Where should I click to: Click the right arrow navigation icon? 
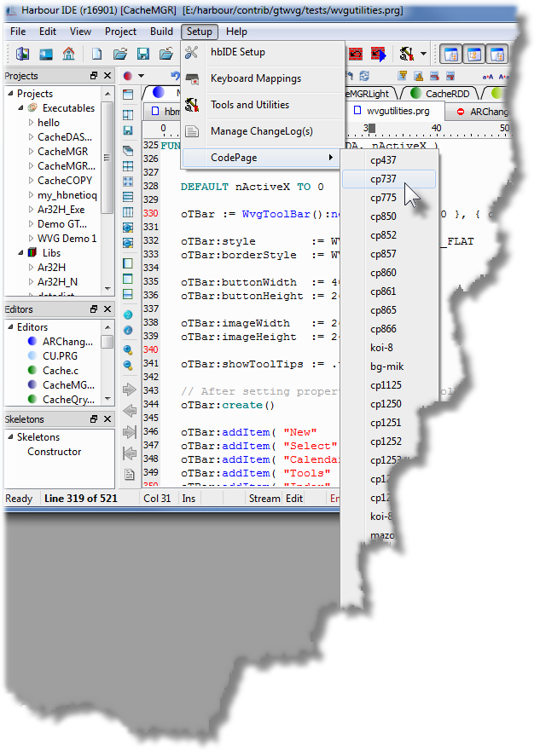(x=130, y=390)
